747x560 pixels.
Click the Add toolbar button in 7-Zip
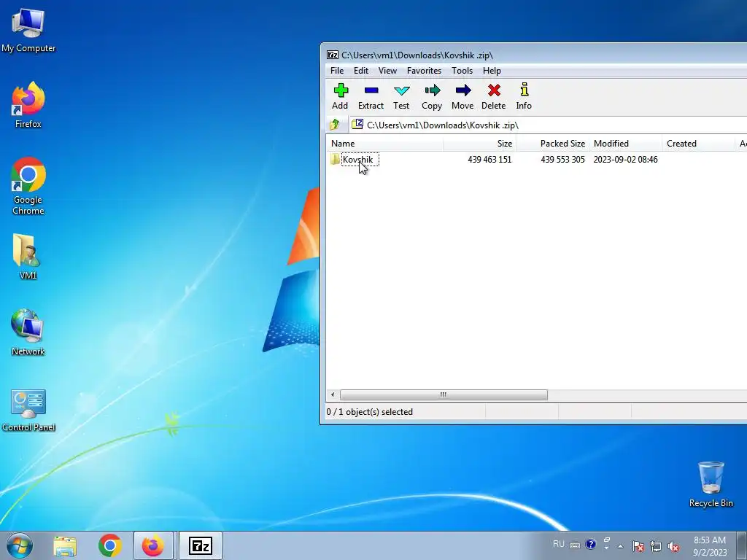tap(340, 97)
